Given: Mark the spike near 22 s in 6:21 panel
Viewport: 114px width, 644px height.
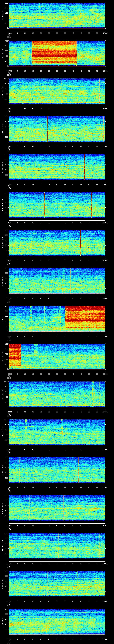Looking at the screenshot, I should (45, 205).
